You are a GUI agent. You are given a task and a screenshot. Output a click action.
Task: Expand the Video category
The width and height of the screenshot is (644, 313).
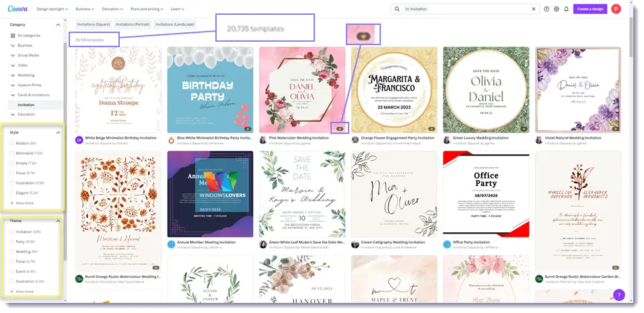pyautogui.click(x=13, y=65)
